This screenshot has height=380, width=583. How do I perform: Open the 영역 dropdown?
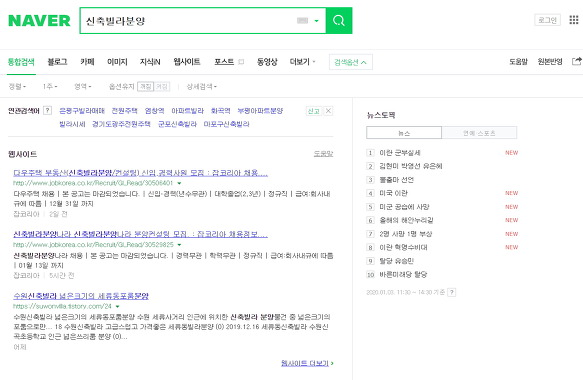point(83,87)
